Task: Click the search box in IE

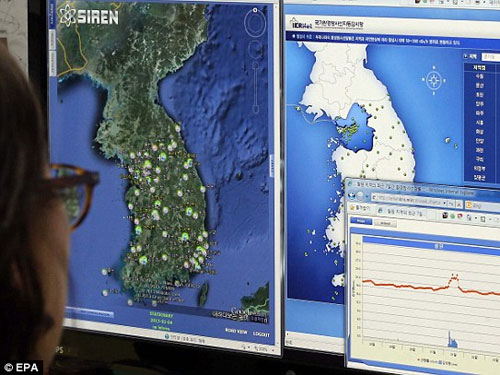Action: click(483, 205)
